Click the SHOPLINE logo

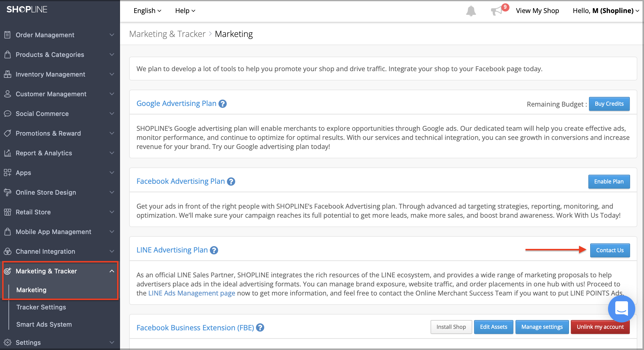tap(27, 9)
